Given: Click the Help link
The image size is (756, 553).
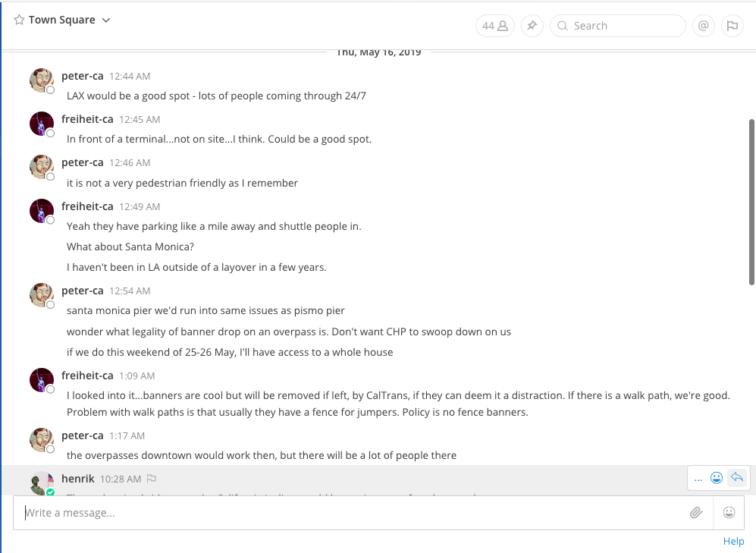Looking at the screenshot, I should point(733,541).
